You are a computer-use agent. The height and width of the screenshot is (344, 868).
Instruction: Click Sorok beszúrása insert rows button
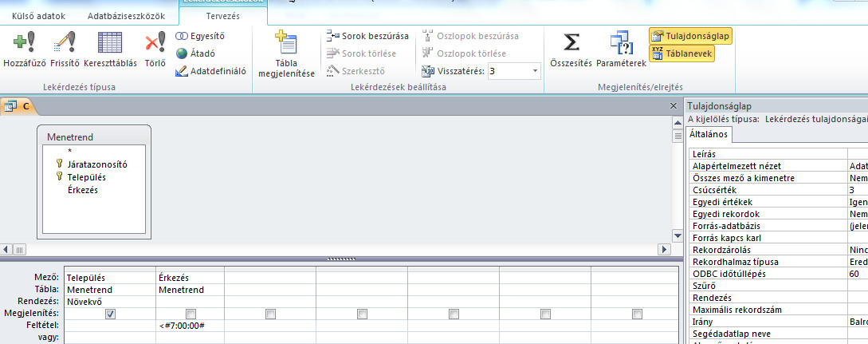pyautogui.click(x=367, y=36)
